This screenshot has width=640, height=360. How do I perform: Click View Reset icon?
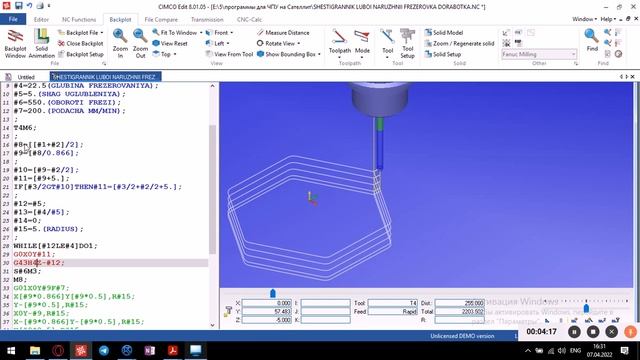pos(156,43)
